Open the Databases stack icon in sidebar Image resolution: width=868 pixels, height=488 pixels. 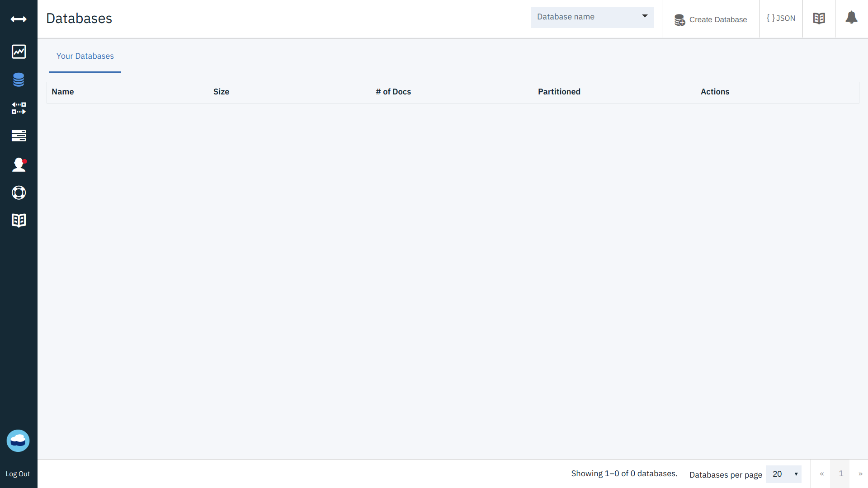click(x=19, y=80)
